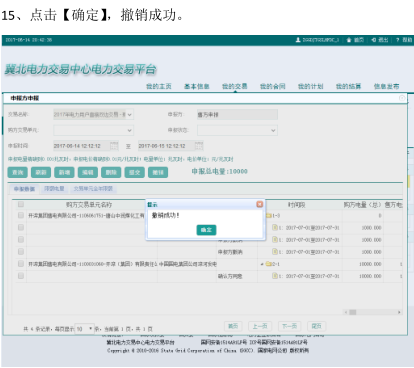This screenshot has width=414, height=368.
Task: Click the logout icon in the top bar
Action: pyautogui.click(x=374, y=40)
